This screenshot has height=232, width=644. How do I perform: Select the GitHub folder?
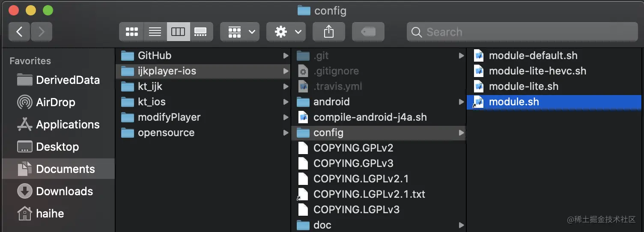pos(203,56)
